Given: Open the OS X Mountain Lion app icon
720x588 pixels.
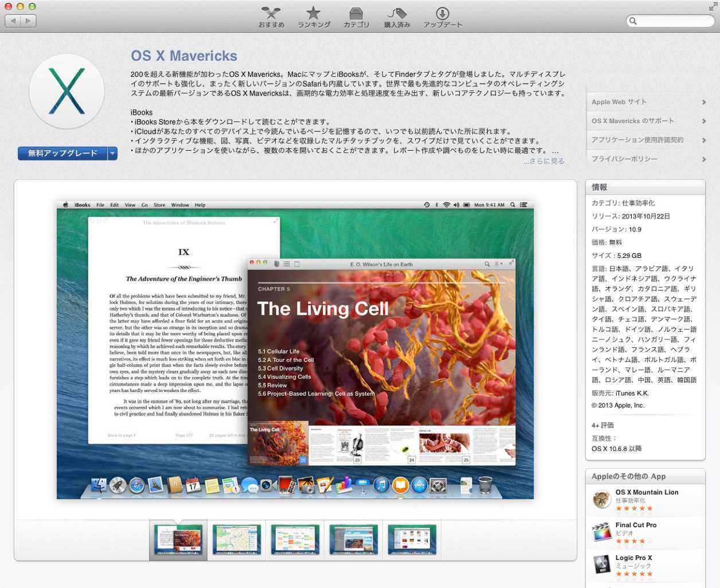Looking at the screenshot, I should (x=601, y=500).
